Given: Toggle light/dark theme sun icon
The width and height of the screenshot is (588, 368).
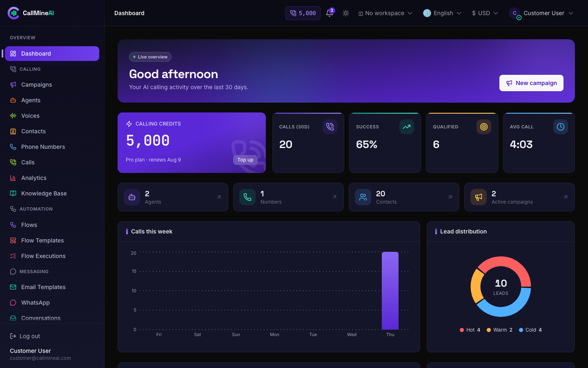Looking at the screenshot, I should coord(346,13).
